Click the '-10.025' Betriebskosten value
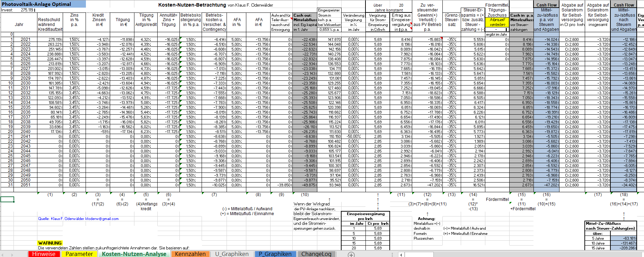The height and width of the screenshot is (257, 644). coord(214,185)
